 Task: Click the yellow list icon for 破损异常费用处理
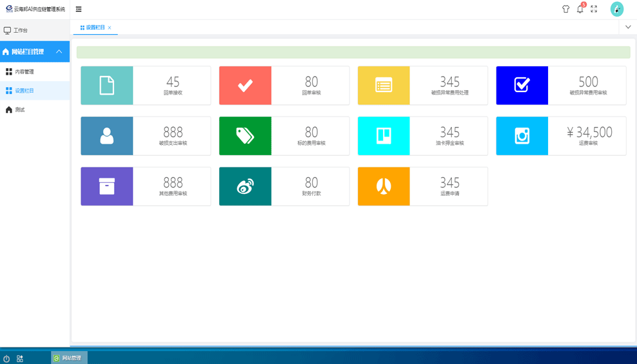pos(384,85)
